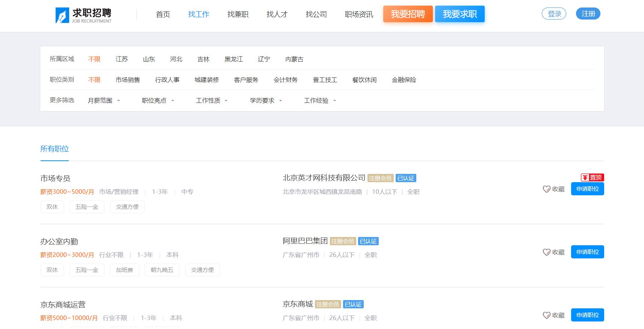Open company 北京英才网科技有限公司
644x329 pixels.
[x=324, y=178]
